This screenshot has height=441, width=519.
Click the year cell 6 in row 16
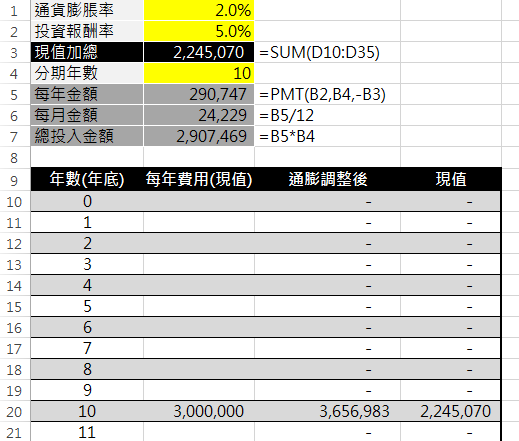pos(87,327)
